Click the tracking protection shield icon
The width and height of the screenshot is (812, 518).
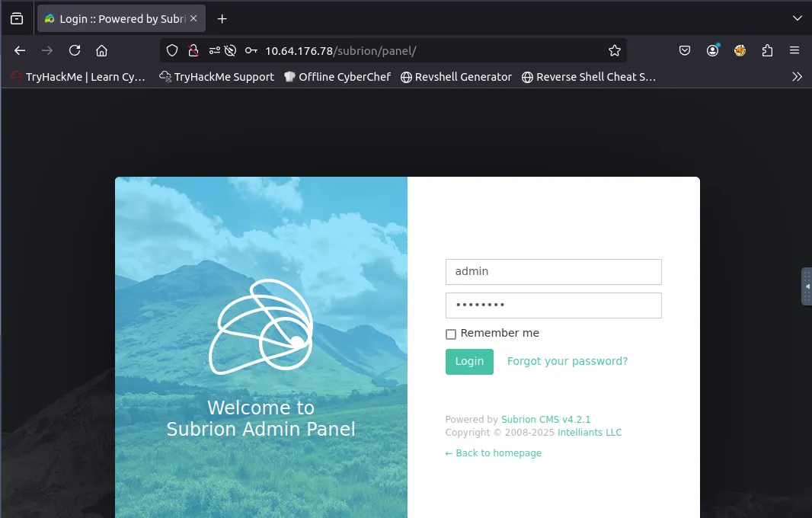(172, 50)
